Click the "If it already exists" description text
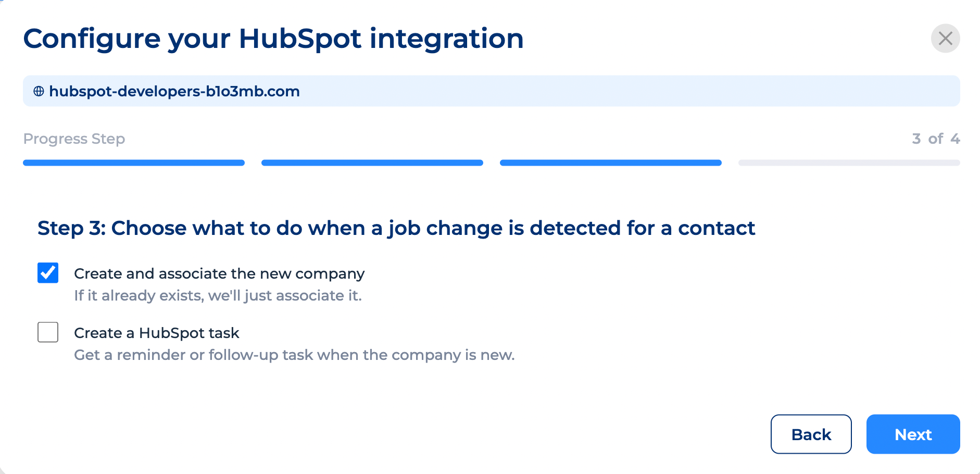 point(218,295)
